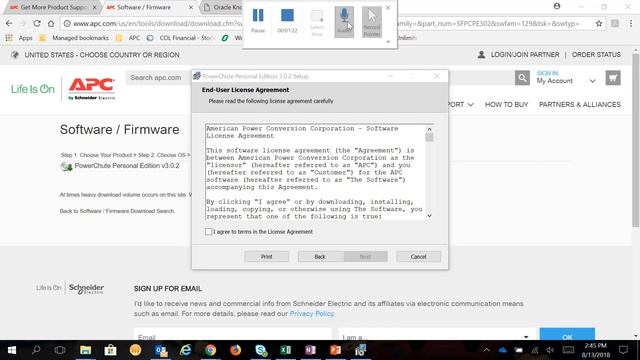Click the license text scroll-up arrow
The width and height of the screenshot is (640, 360).
[429, 129]
